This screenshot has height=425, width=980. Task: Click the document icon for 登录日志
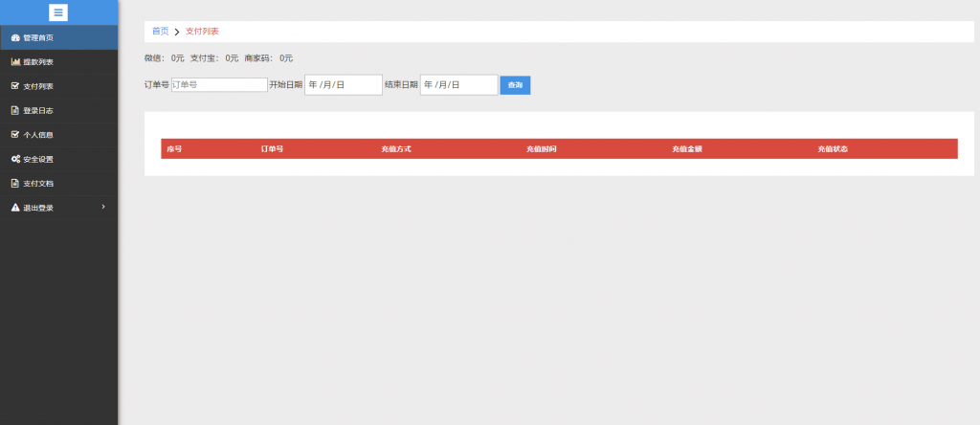point(15,110)
